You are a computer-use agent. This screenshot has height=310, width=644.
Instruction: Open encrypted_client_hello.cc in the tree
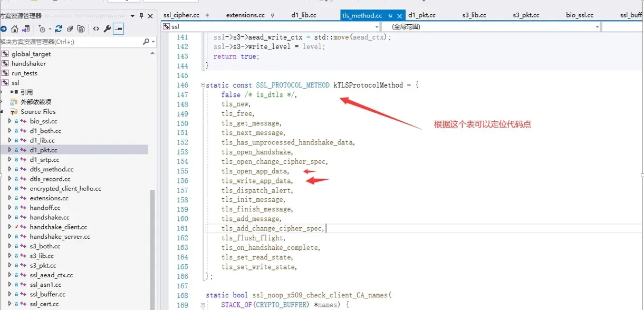pos(65,188)
